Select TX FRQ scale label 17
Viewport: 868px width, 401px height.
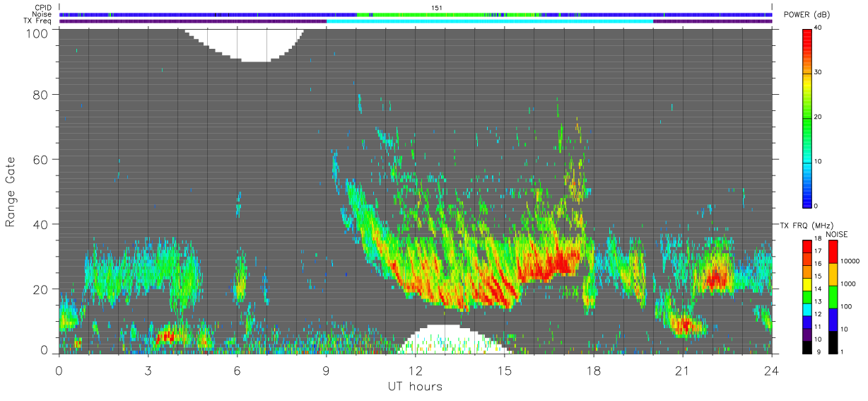[818, 251]
